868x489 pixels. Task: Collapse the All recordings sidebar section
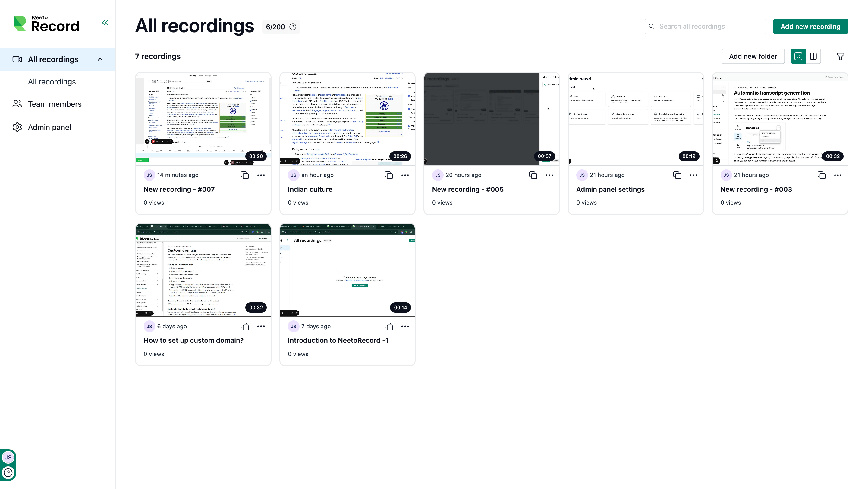pyautogui.click(x=100, y=59)
